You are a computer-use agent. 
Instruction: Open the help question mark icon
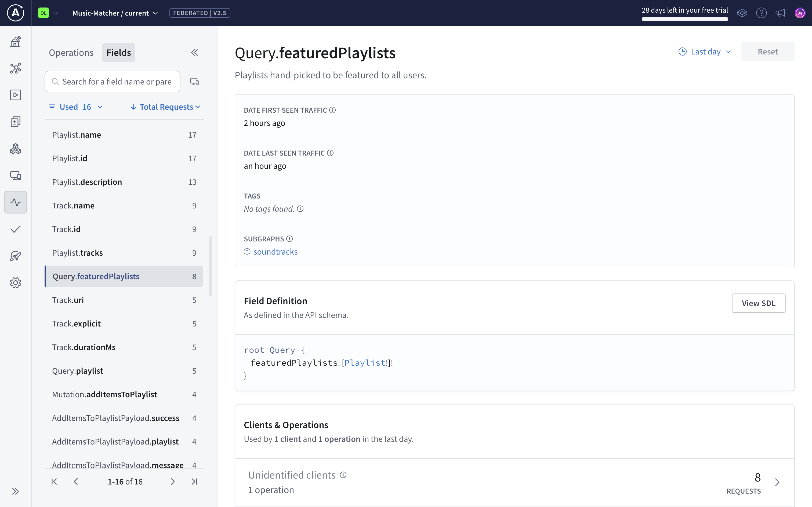(x=761, y=13)
